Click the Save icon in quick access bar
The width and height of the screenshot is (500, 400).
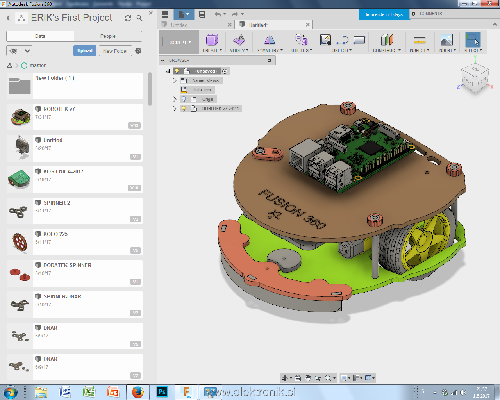click(202, 14)
